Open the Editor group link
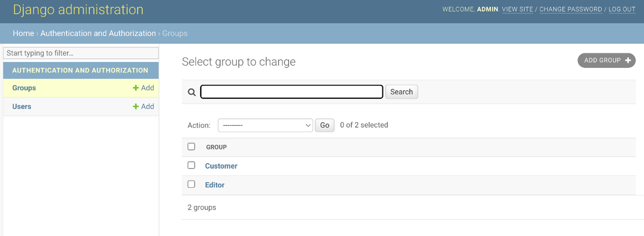This screenshot has height=236, width=644. [215, 185]
